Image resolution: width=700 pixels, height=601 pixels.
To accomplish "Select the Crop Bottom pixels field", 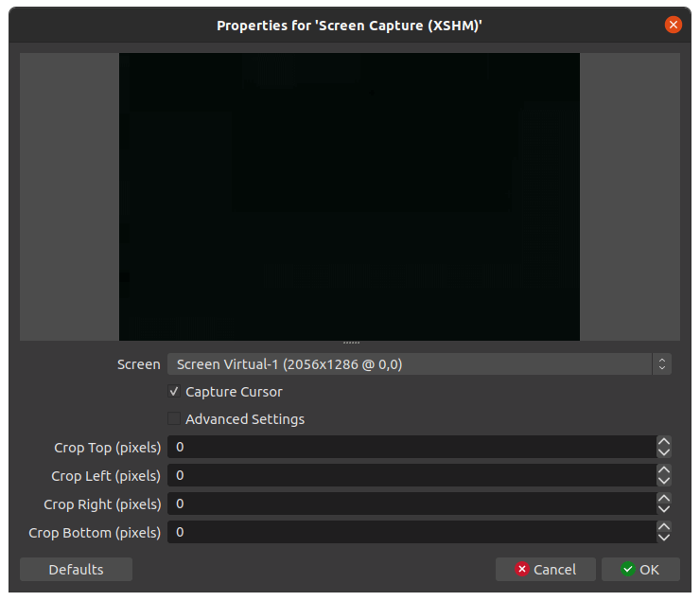I will (411, 532).
